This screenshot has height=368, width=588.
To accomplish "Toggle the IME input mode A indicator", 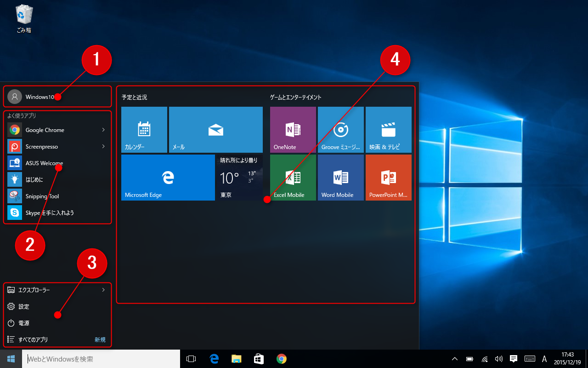I will click(544, 359).
